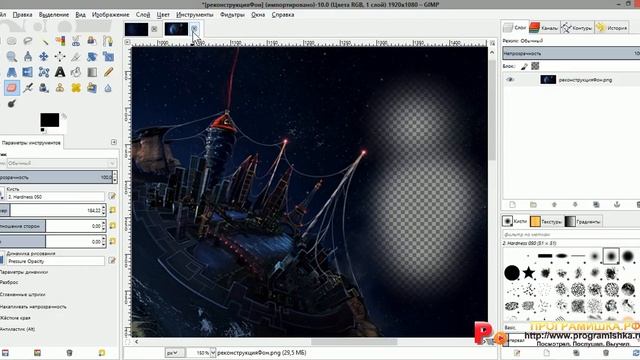
Task: Select the Rotate tool
Action: (x=92, y=57)
